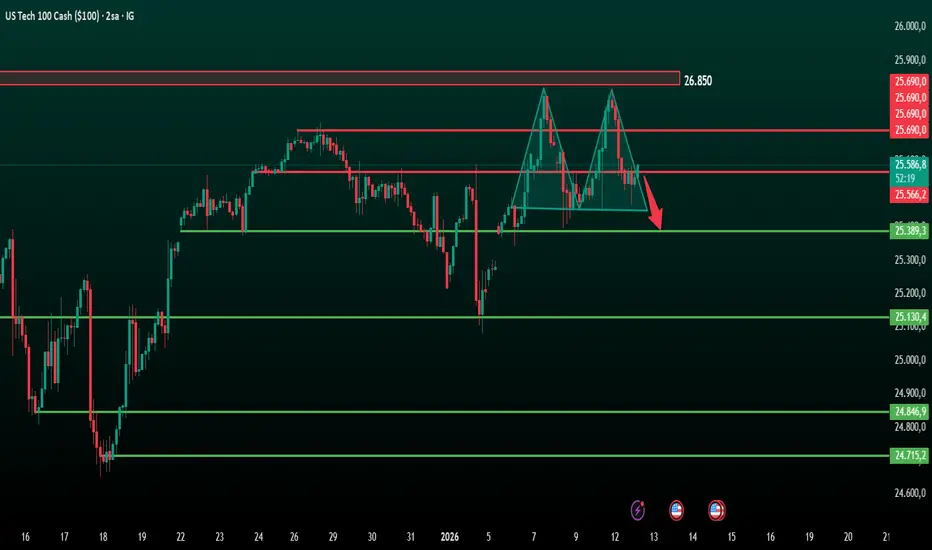The height and width of the screenshot is (550, 932).
Task: Click date 30 on the time axis
Action: click(x=371, y=537)
